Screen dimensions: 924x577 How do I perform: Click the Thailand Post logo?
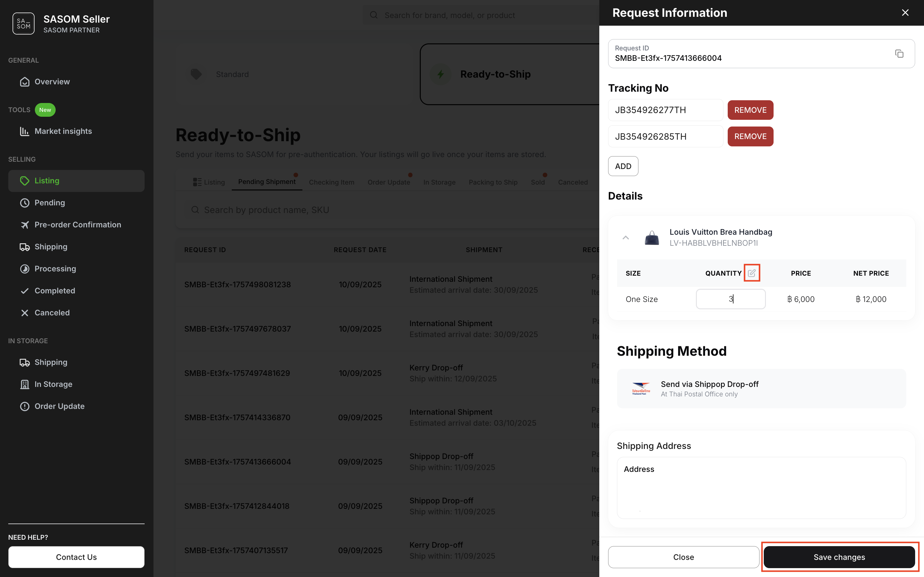click(641, 389)
